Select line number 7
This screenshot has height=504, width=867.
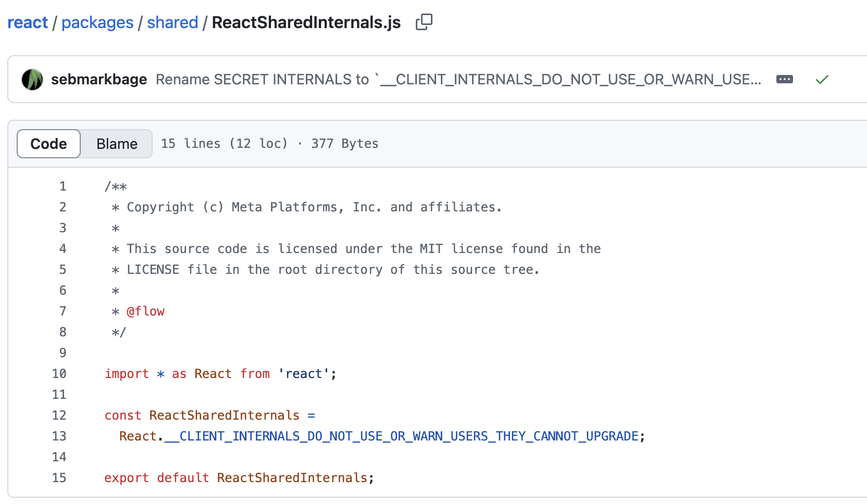click(x=63, y=311)
